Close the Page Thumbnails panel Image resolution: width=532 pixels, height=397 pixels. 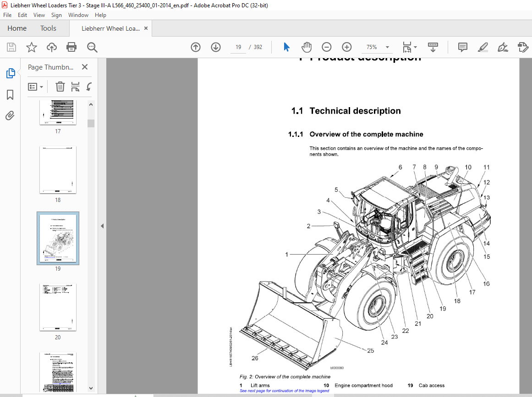[x=85, y=67]
